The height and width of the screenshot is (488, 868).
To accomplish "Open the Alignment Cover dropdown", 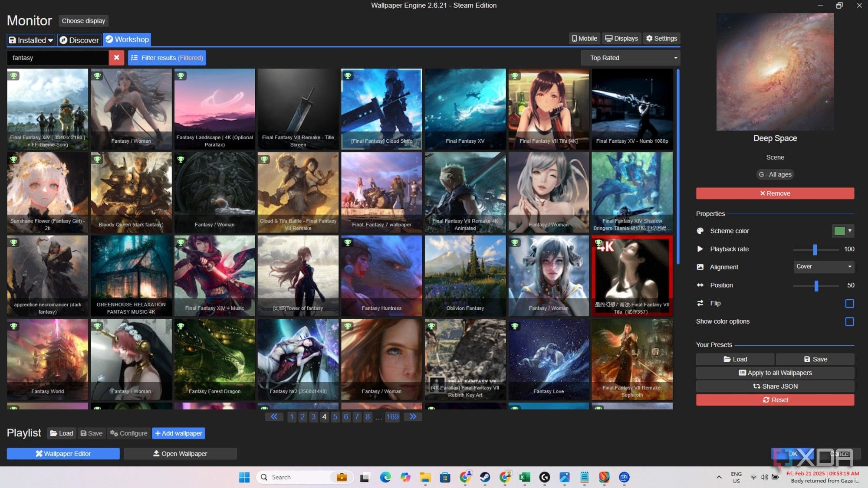I will tap(823, 267).
